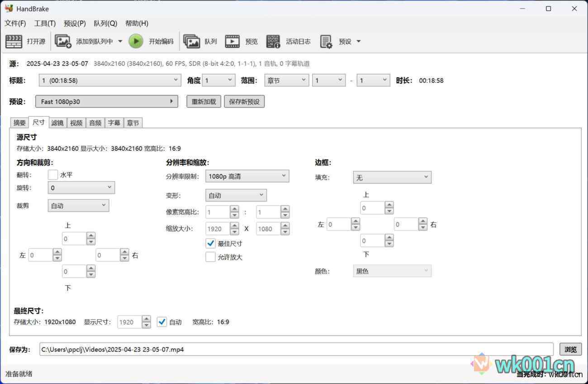The image size is (588, 384).
Task: Uncheck the 最佳尺寸 optimal size checkbox
Action: (210, 244)
